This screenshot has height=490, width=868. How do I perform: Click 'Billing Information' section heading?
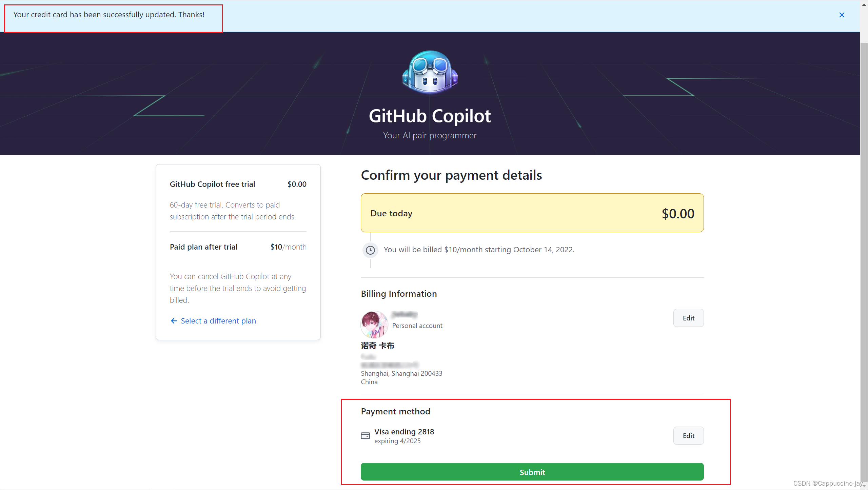click(399, 294)
